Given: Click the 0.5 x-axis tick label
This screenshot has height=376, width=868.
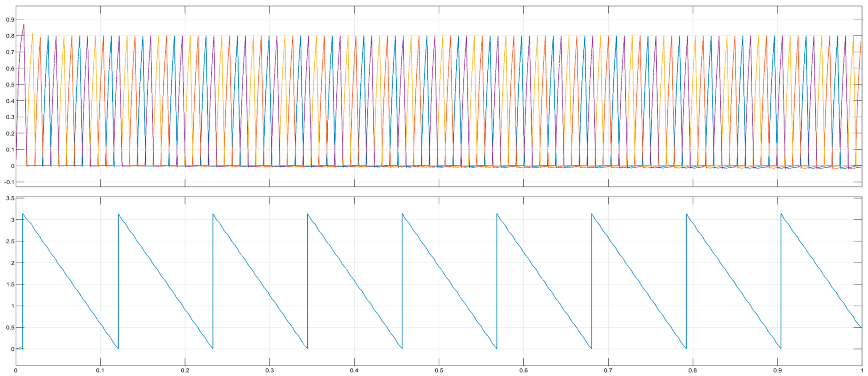Looking at the screenshot, I should tap(439, 371).
